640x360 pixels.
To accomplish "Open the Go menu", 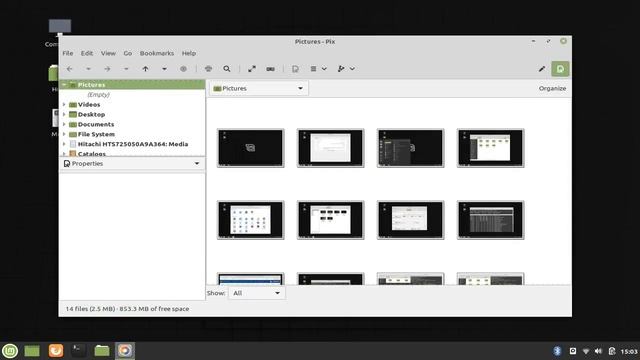I will (128, 53).
